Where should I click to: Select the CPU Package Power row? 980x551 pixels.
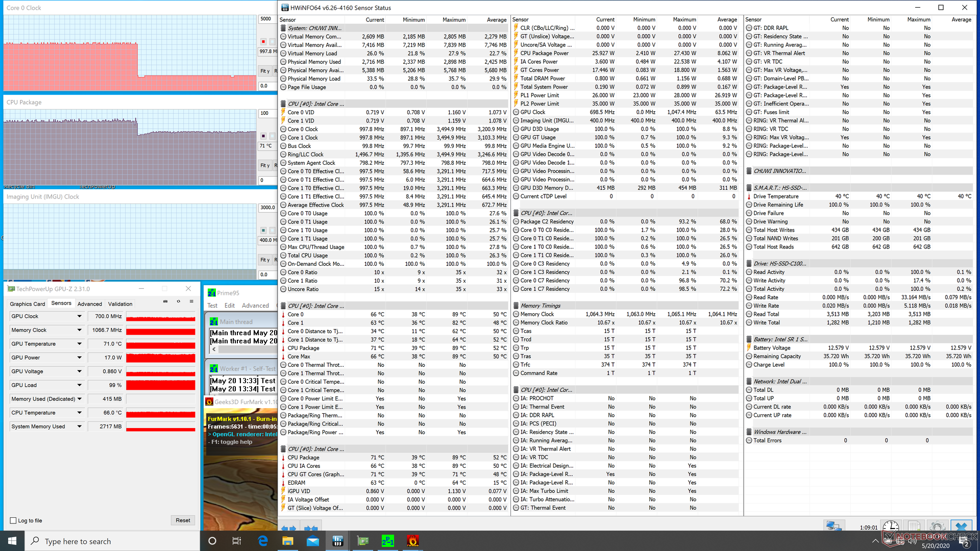625,53
